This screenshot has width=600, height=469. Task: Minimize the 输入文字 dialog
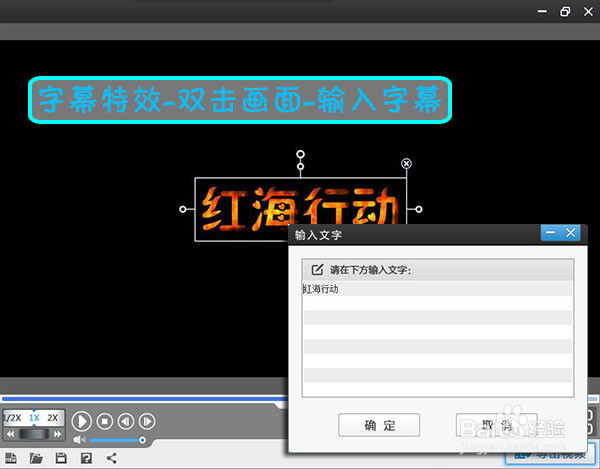(x=551, y=233)
